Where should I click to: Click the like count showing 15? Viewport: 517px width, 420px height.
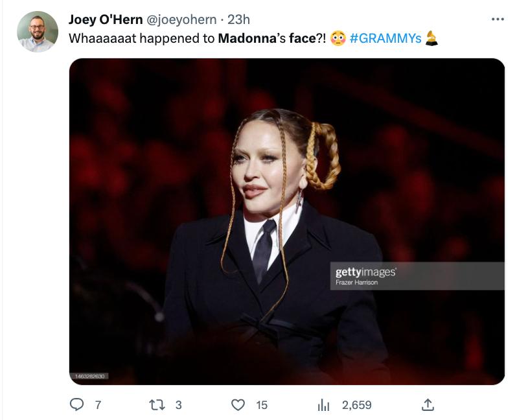click(262, 405)
